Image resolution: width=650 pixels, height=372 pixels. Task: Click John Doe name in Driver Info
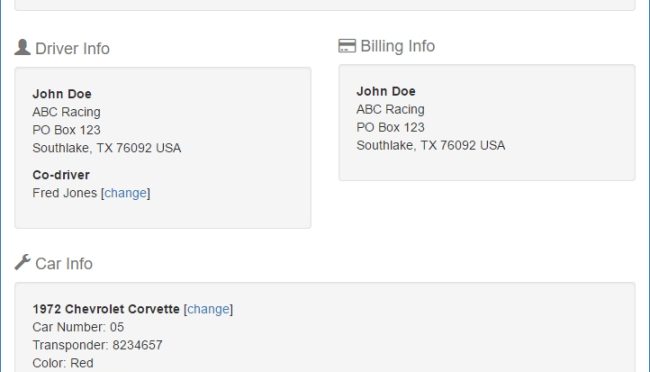62,94
